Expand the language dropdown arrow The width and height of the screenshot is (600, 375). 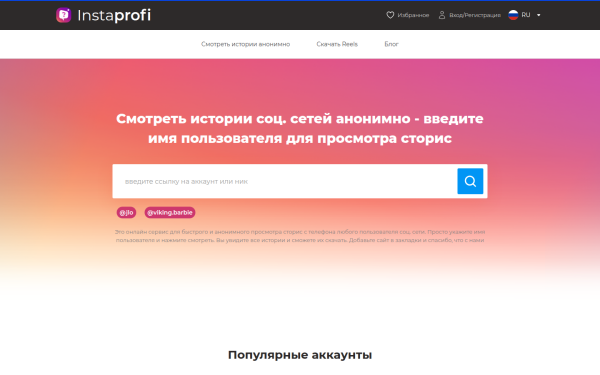[x=538, y=15]
